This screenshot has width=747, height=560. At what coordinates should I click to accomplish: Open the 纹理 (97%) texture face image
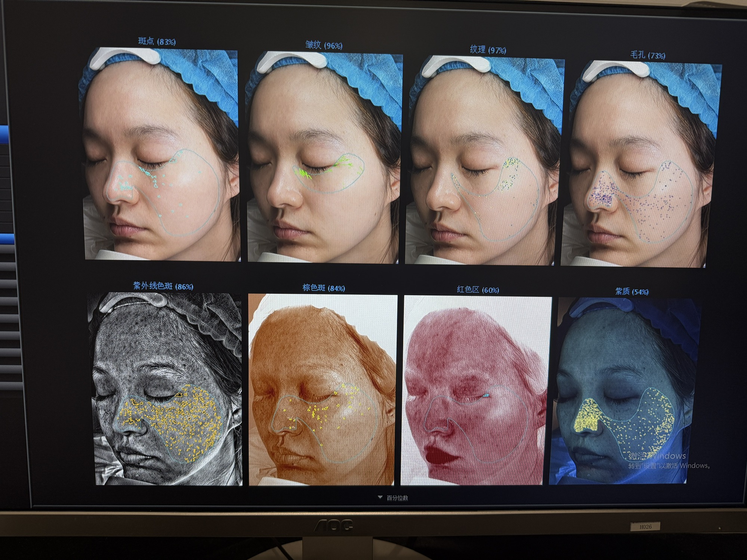485,161
